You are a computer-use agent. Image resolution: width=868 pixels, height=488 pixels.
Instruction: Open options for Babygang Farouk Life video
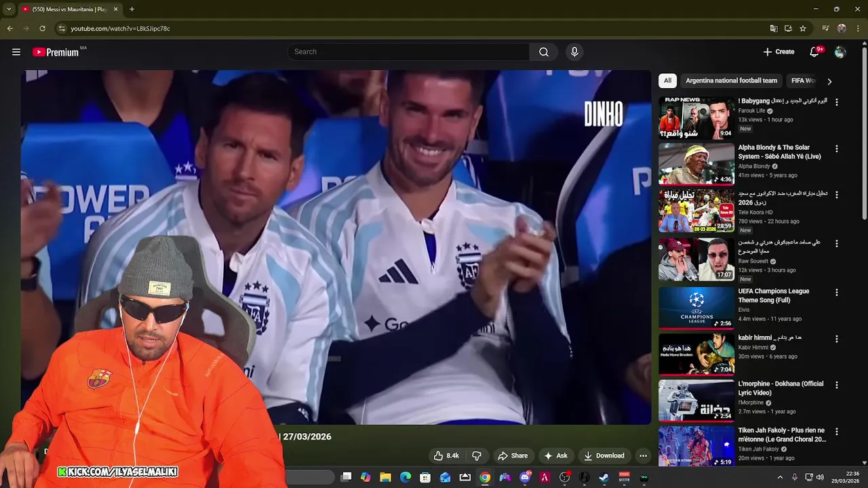coord(836,102)
